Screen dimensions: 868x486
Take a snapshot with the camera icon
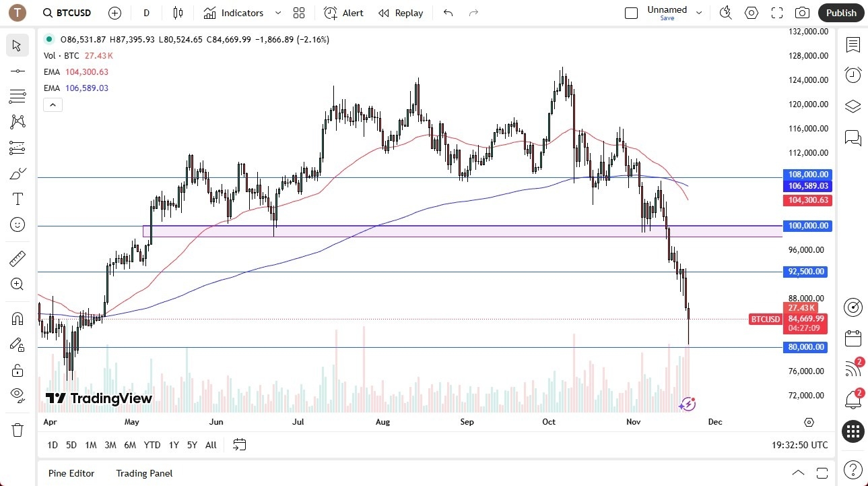click(x=801, y=12)
